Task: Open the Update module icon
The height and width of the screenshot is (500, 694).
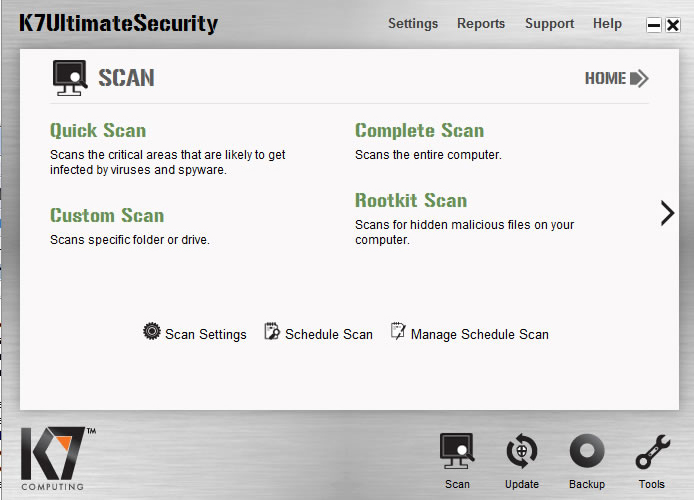Action: (521, 453)
